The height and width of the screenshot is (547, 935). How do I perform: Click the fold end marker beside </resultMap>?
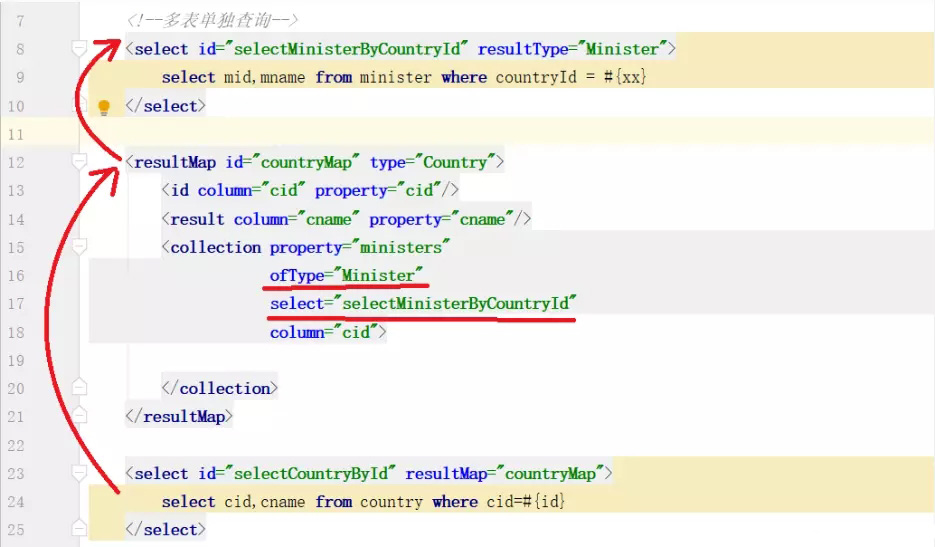79,415
